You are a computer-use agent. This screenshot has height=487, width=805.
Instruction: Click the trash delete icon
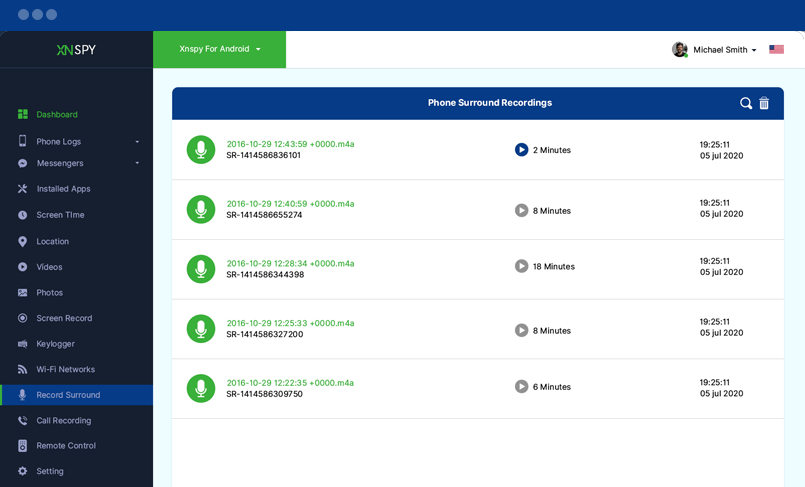764,103
